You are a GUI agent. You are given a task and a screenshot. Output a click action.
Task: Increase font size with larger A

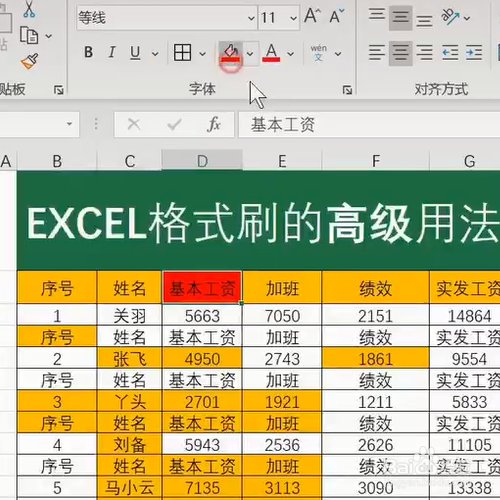click(312, 16)
